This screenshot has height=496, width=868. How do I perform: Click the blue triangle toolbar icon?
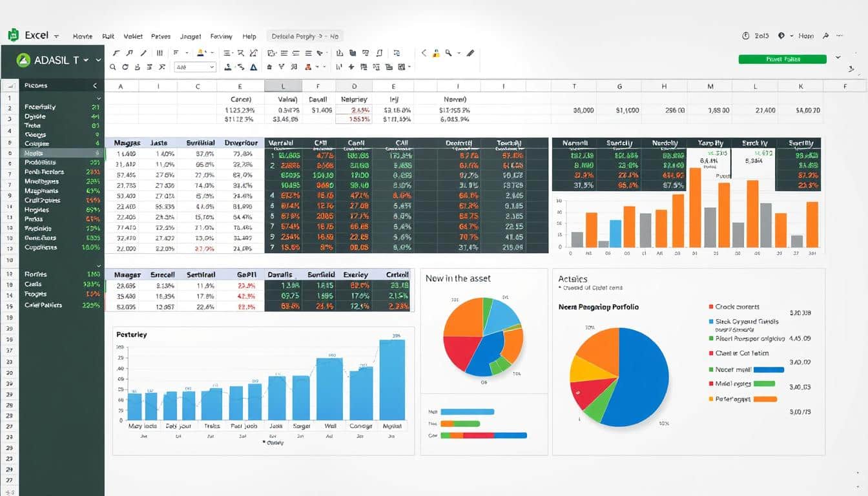253,67
